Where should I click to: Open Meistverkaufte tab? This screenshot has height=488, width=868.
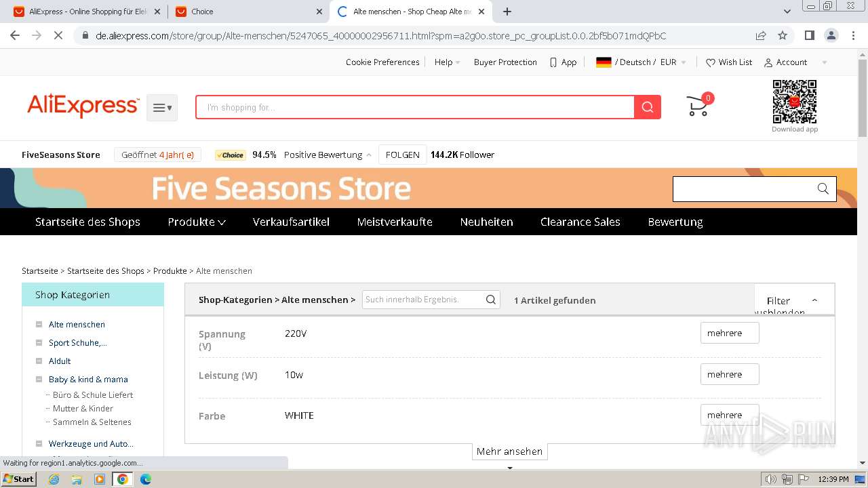coord(395,222)
